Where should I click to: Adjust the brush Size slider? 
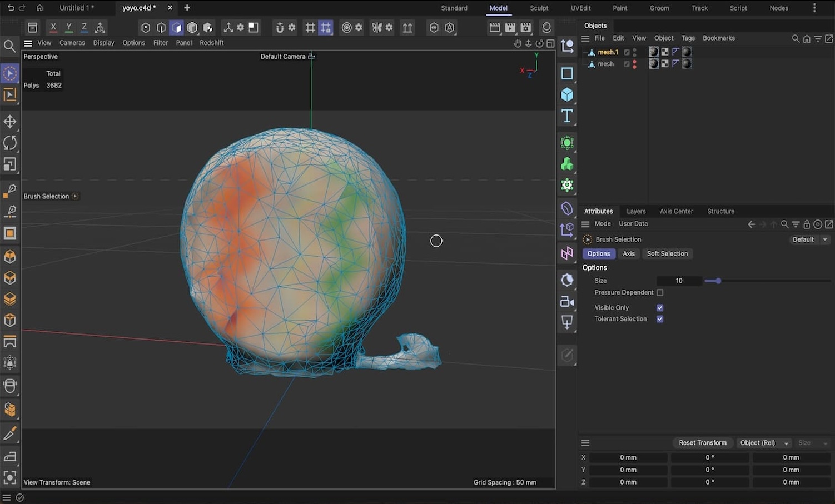[718, 281]
